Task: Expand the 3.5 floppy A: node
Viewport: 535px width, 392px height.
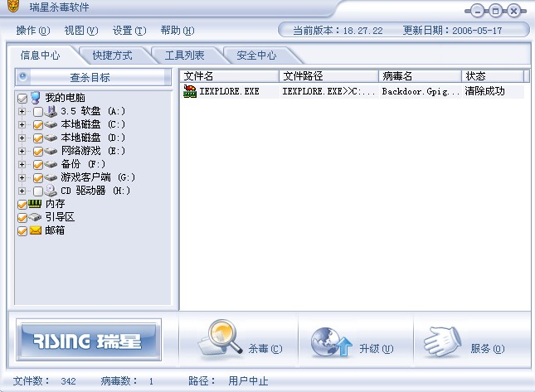Action: (22, 111)
